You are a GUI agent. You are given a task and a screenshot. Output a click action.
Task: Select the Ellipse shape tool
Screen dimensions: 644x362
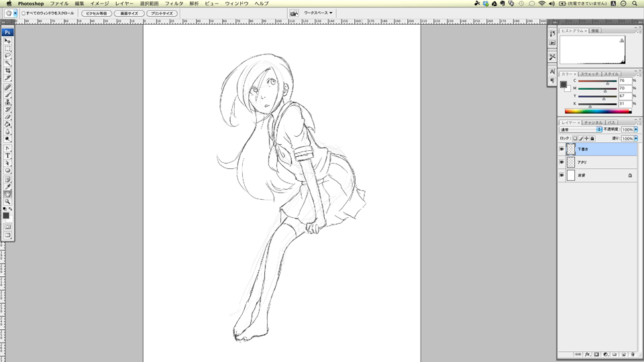[7, 171]
